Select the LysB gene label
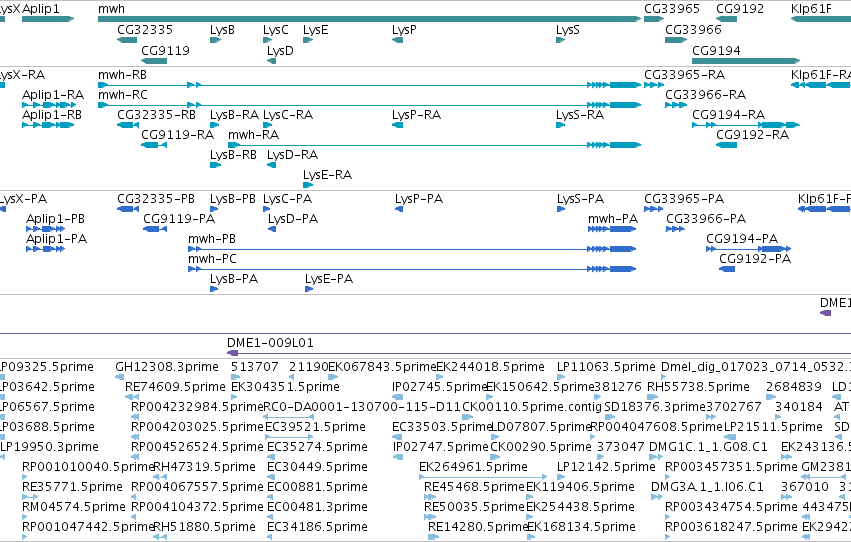This screenshot has width=851, height=542. tap(222, 30)
